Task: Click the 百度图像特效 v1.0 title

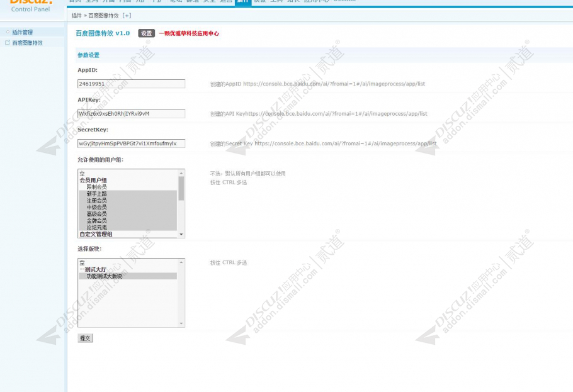Action: pyautogui.click(x=103, y=33)
